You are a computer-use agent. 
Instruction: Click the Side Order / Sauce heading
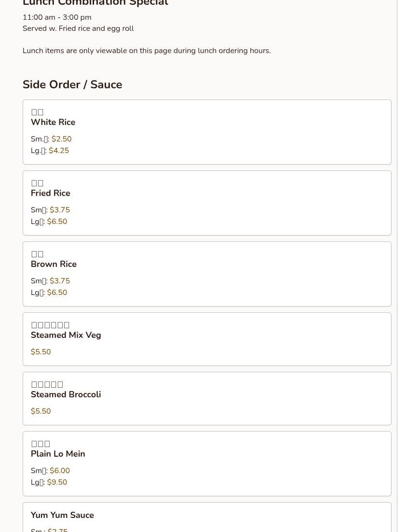click(72, 84)
